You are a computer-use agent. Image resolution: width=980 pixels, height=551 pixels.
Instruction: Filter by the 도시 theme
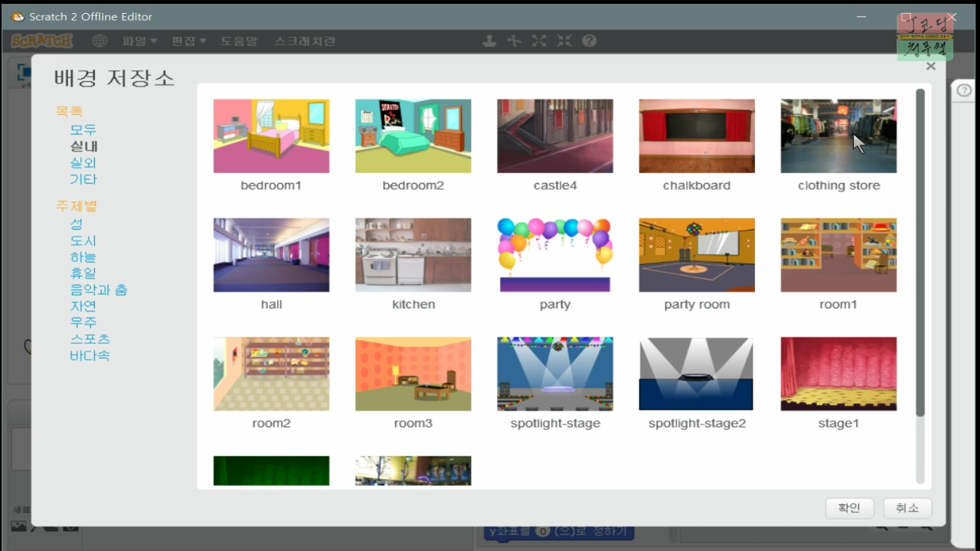coord(83,241)
